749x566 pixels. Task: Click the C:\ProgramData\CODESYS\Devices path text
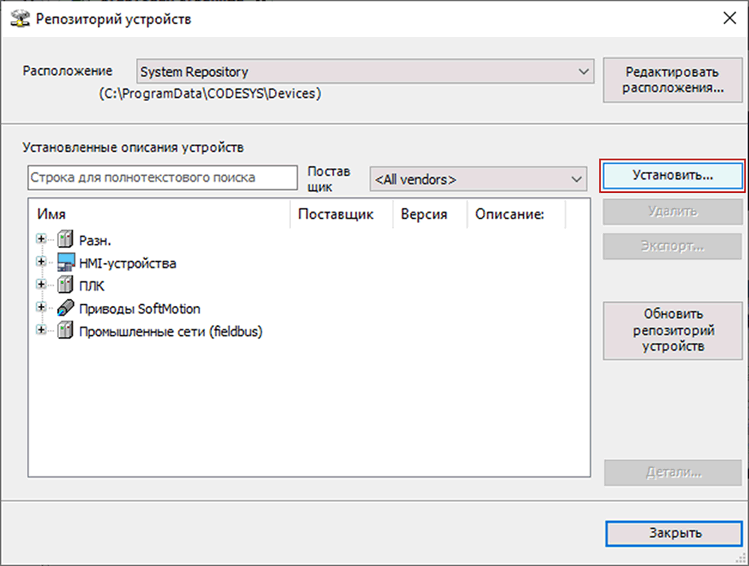210,93
